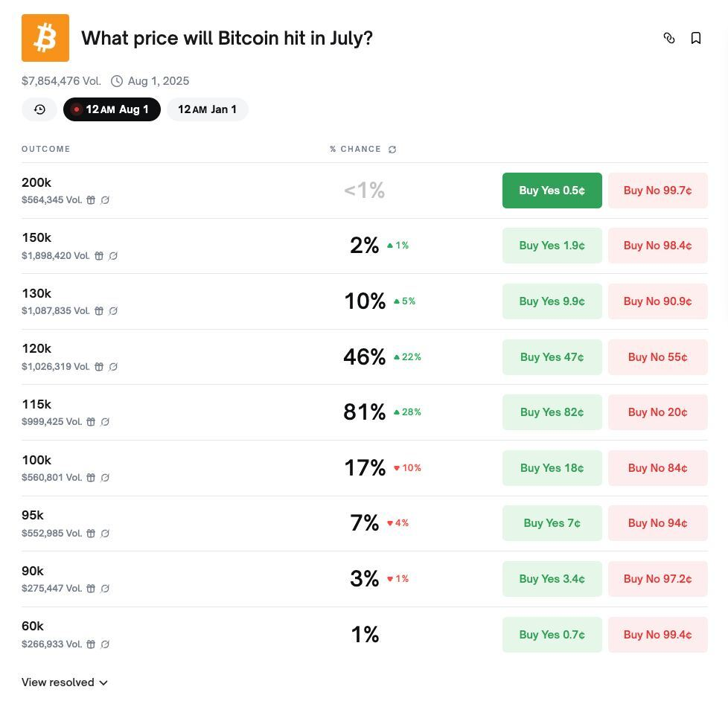Click the Bitcoin logo thumbnail
The height and width of the screenshot is (704, 728).
pos(45,38)
